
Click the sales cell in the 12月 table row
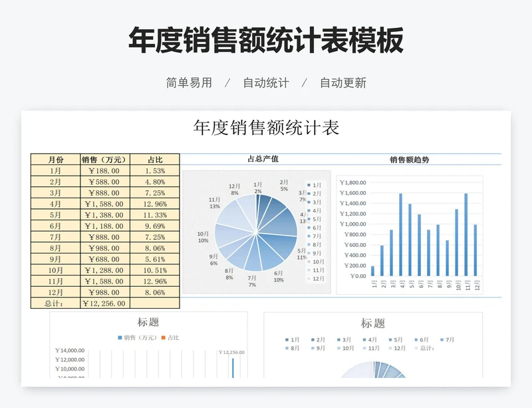click(105, 292)
